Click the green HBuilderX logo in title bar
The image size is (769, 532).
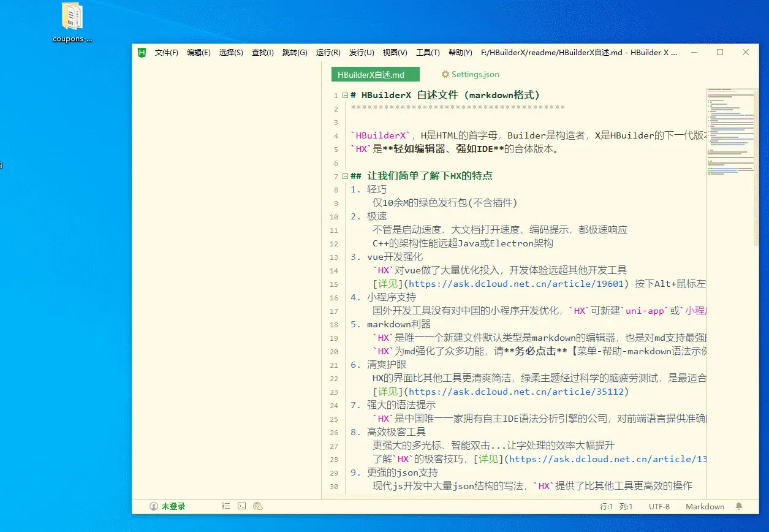tap(141, 53)
